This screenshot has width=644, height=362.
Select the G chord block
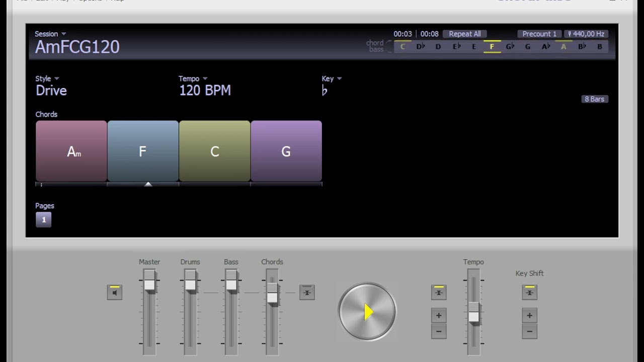pos(286,151)
